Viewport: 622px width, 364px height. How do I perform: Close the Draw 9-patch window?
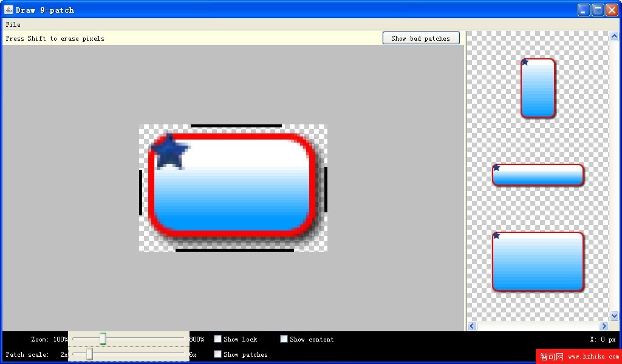(612, 10)
